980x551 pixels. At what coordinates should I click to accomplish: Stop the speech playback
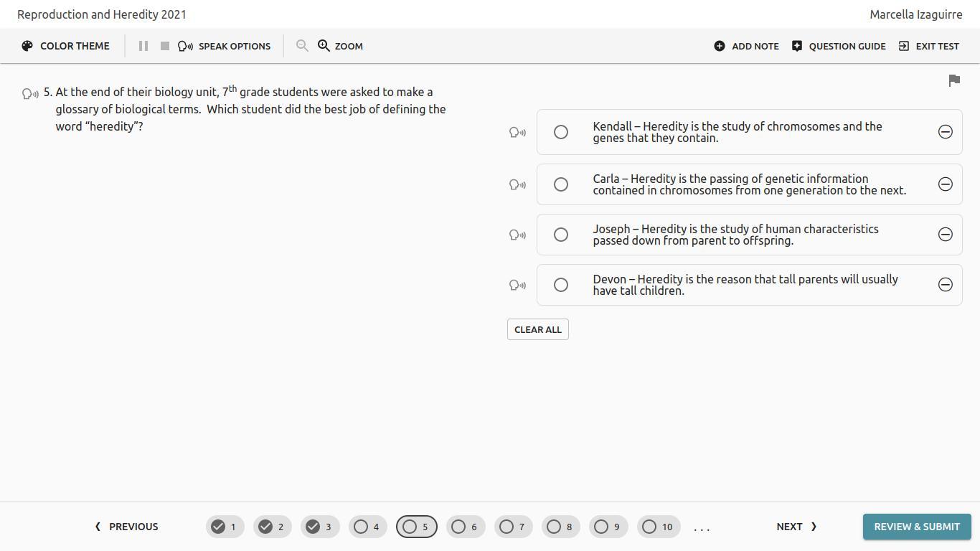[165, 46]
